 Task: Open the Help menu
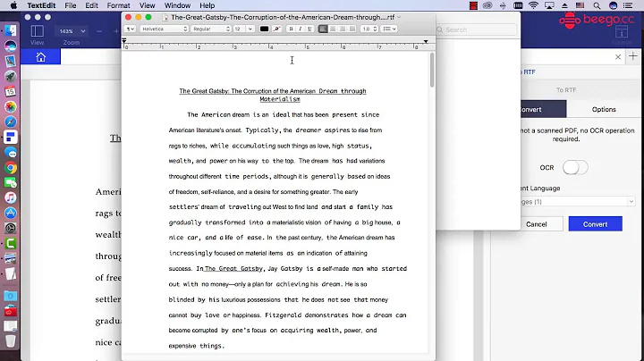pos(207,5)
